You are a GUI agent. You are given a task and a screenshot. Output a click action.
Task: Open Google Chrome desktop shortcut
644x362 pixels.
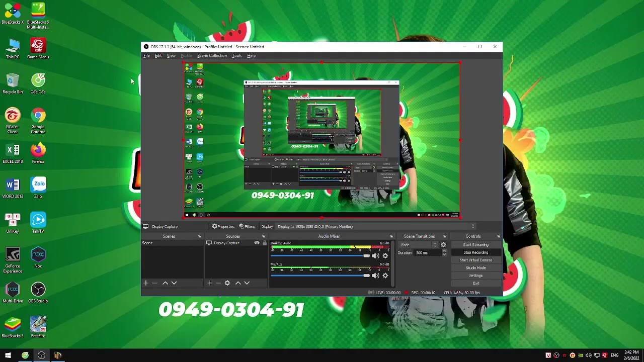(38, 120)
